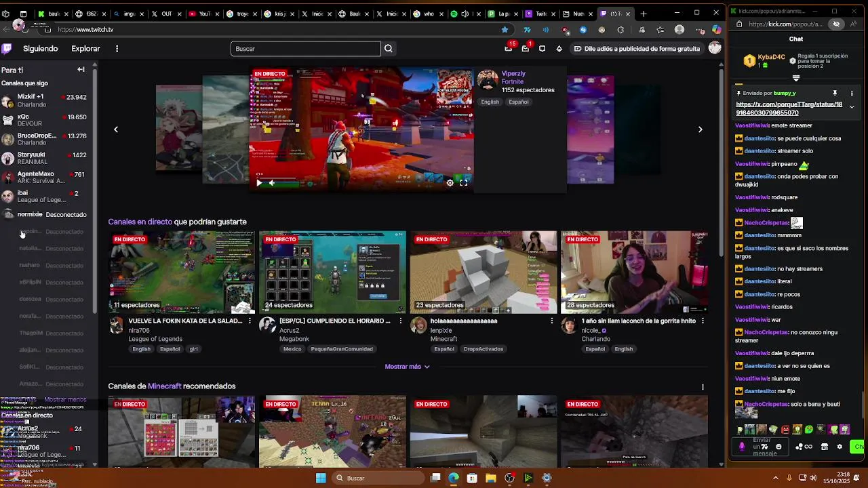The height and width of the screenshot is (488, 868).
Task: Click the Español tag under Viperzly
Action: click(x=519, y=102)
